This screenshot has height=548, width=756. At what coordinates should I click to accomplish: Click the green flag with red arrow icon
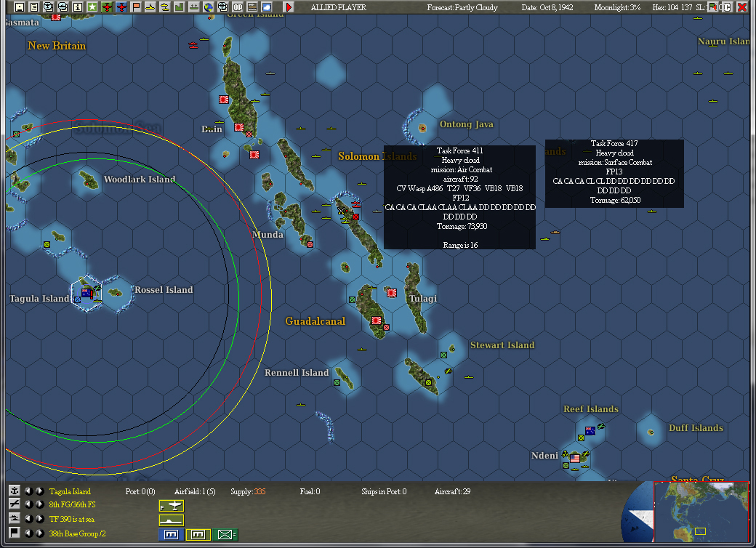(x=712, y=7)
